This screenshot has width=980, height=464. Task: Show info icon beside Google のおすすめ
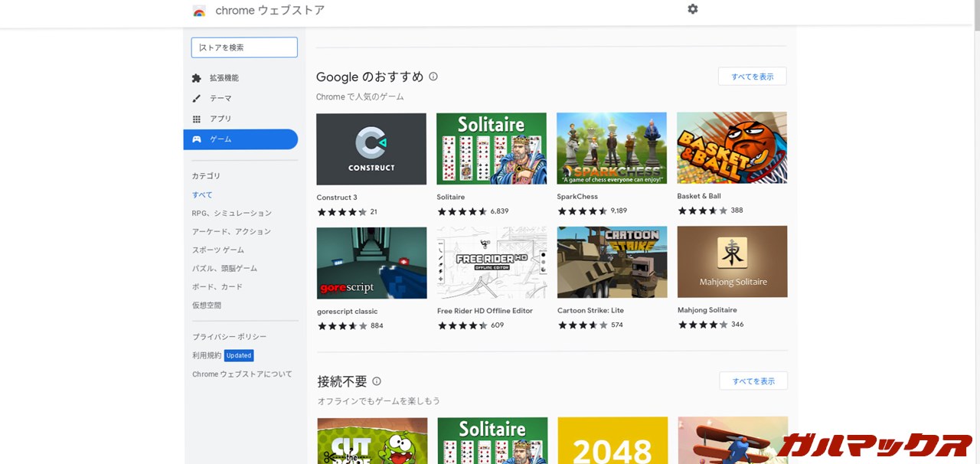click(433, 77)
